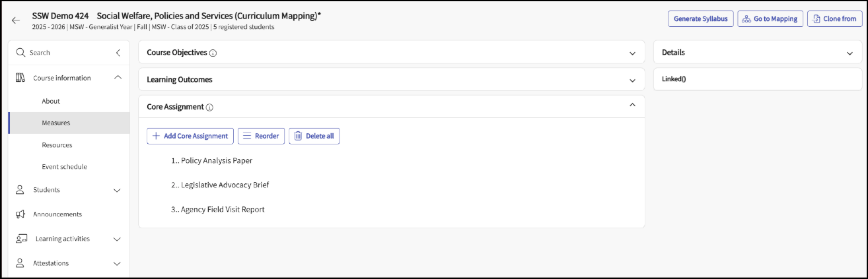Click the search magnifier icon
This screenshot has height=279, width=868.
20,52
